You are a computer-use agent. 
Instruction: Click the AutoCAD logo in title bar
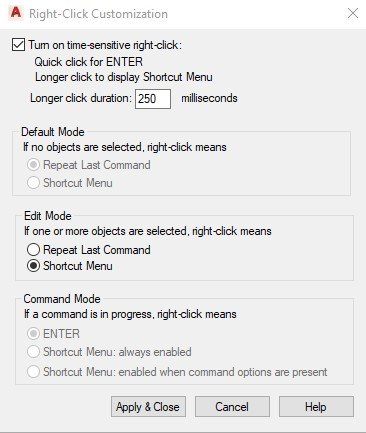tap(16, 13)
